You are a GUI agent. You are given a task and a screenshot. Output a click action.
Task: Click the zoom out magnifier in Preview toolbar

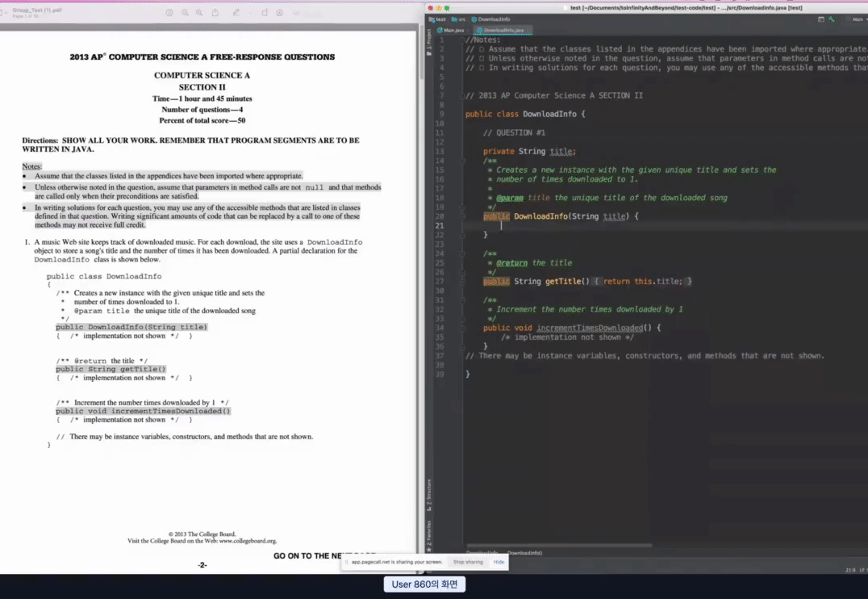pos(186,13)
